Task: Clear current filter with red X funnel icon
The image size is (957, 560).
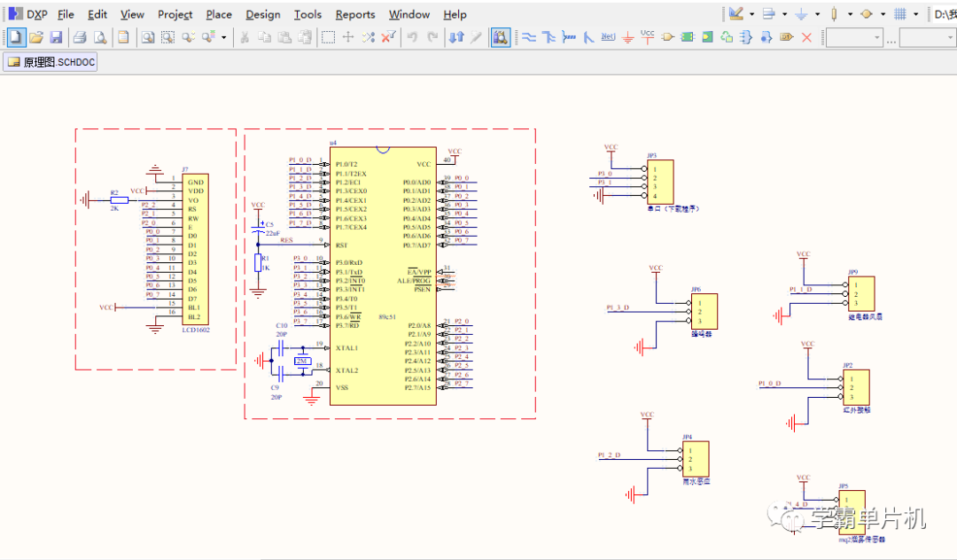Action: [x=388, y=37]
